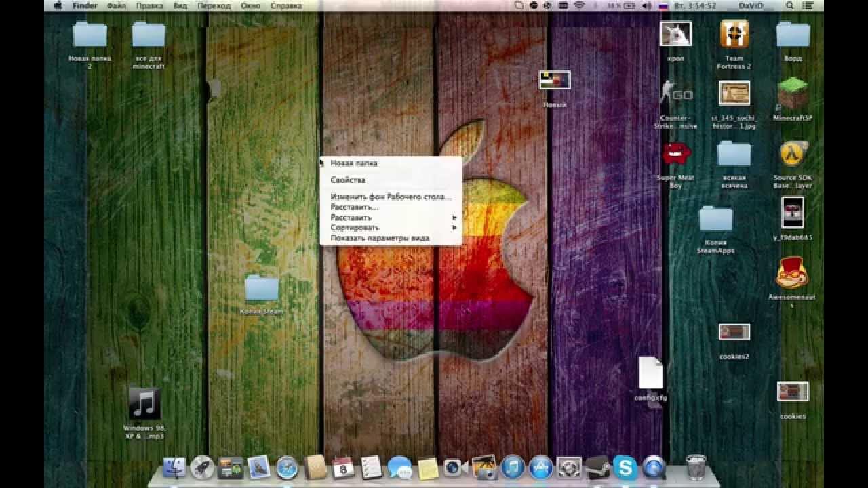868x488 pixels.
Task: Select the cookies2 file thumbnail
Action: 734,332
